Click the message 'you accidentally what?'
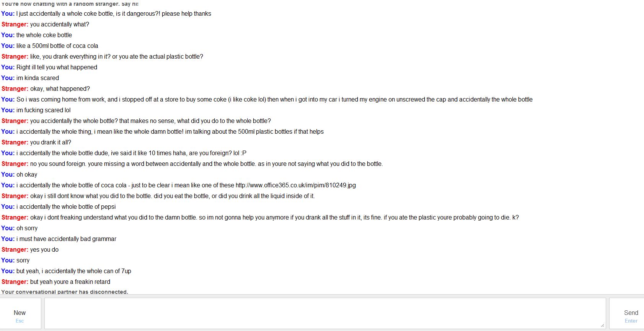This screenshot has width=644, height=331. [x=59, y=25]
